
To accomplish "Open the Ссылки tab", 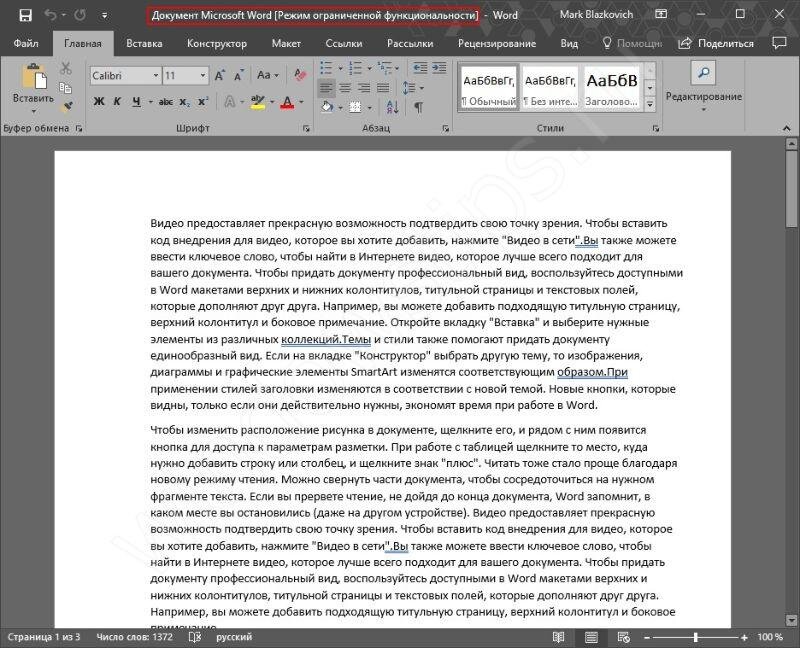I will coord(343,43).
